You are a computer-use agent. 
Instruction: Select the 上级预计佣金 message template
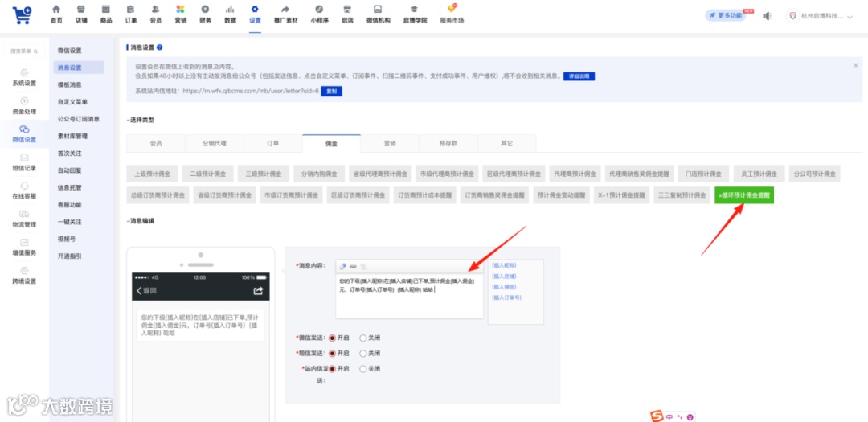pos(152,174)
